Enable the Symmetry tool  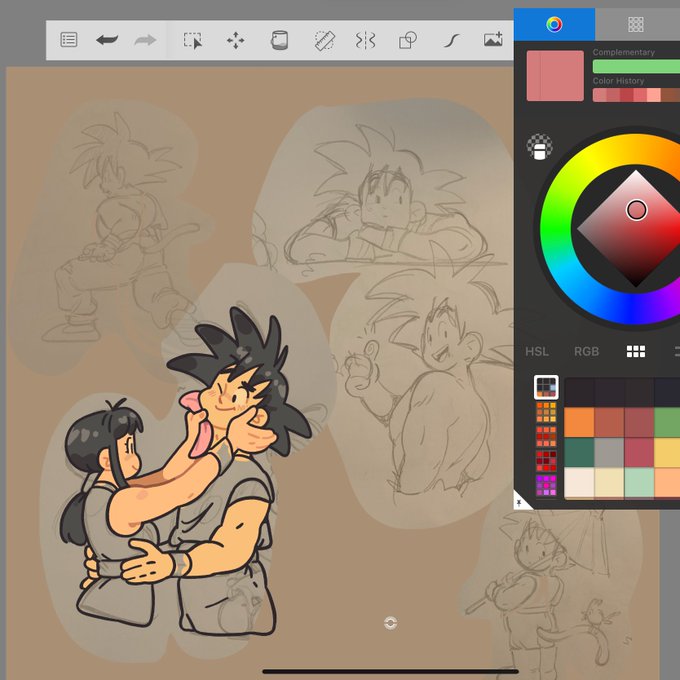tap(365, 41)
